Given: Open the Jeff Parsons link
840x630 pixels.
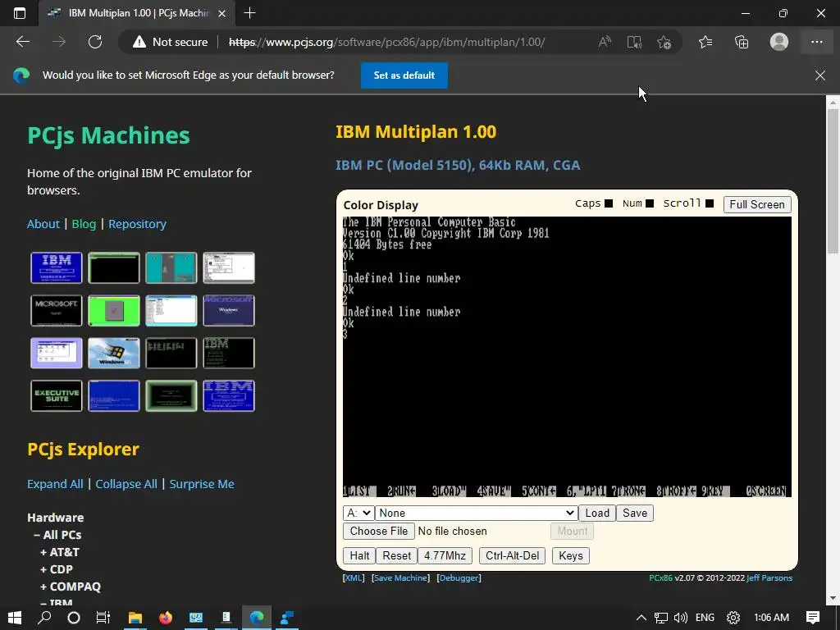Looking at the screenshot, I should [769, 578].
